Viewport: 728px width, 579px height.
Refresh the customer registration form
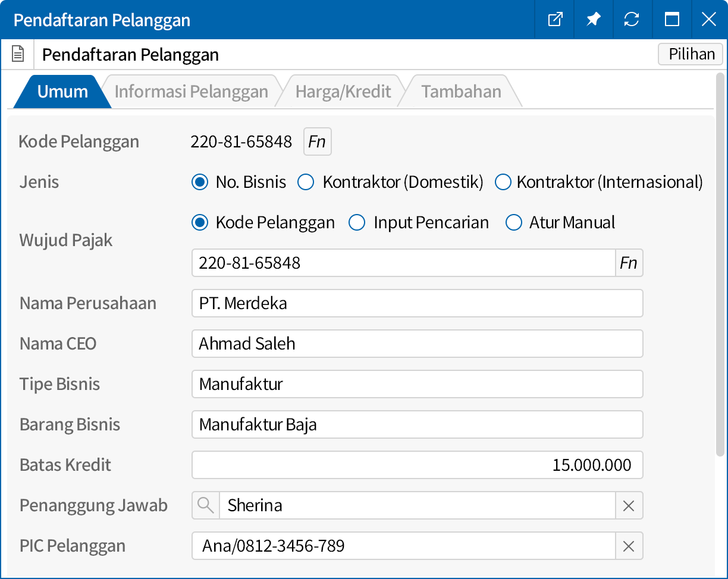631,20
